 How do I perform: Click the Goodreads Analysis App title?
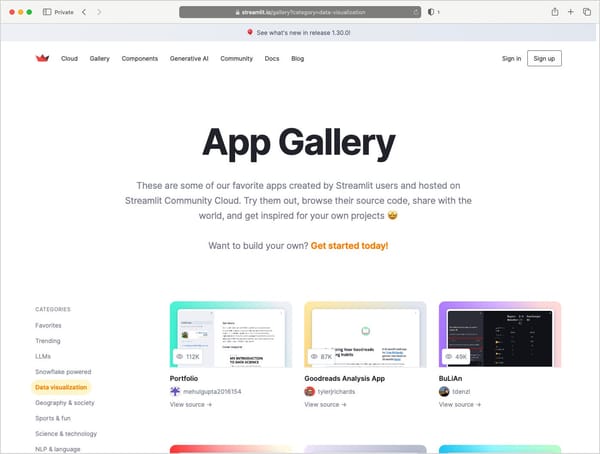click(344, 378)
